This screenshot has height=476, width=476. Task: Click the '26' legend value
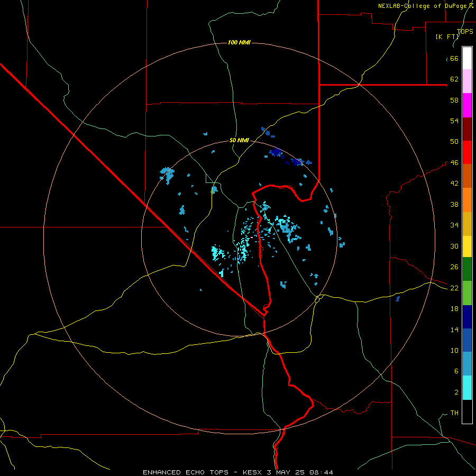coord(454,267)
